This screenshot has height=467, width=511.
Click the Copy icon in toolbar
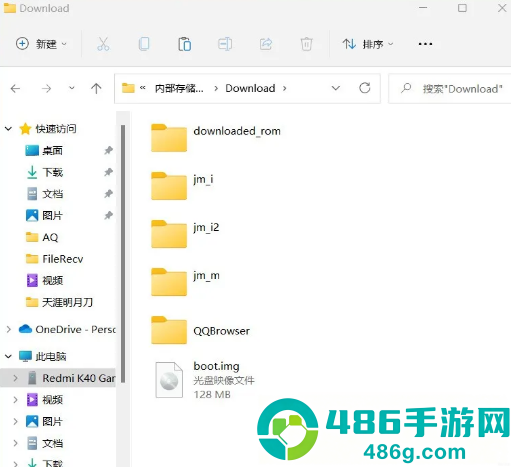(x=144, y=44)
